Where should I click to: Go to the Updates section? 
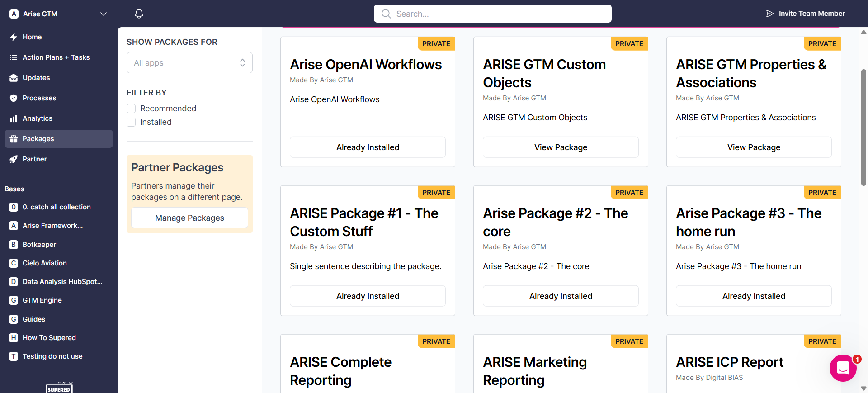point(59,78)
